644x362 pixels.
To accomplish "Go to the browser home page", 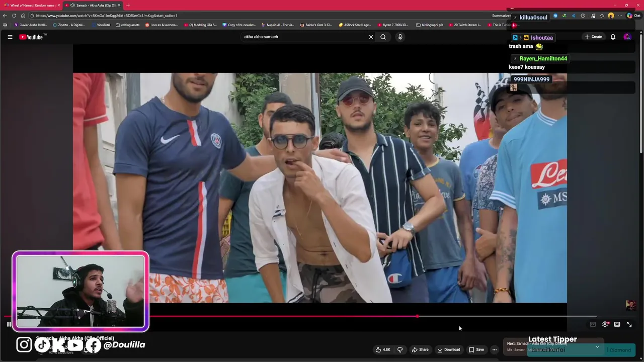I will [23, 16].
